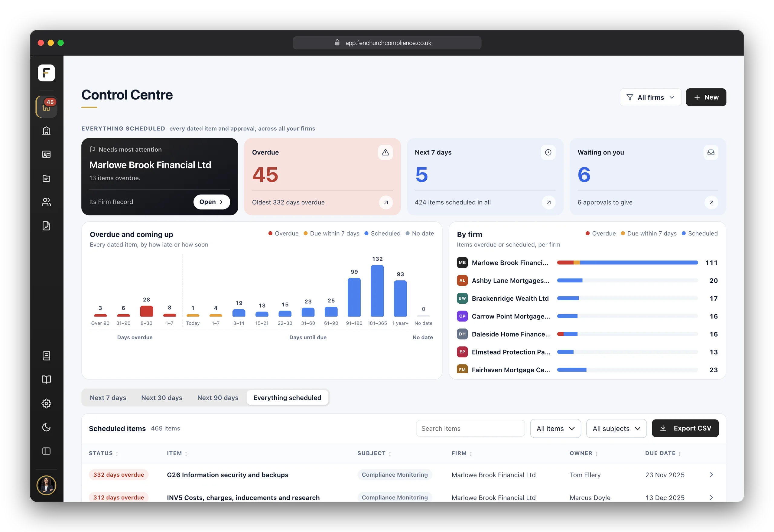This screenshot has width=774, height=532.
Task: Open overdue items arrow on Overdue card
Action: pyautogui.click(x=386, y=202)
